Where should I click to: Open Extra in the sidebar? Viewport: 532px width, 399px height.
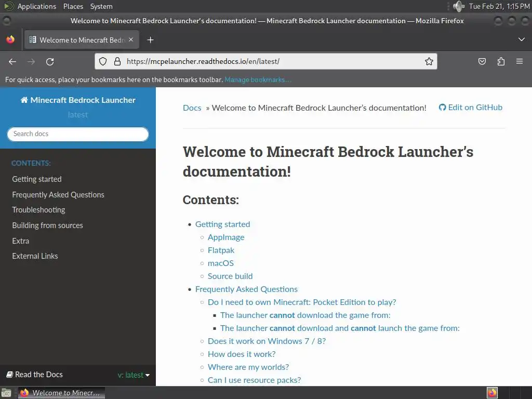click(x=21, y=241)
